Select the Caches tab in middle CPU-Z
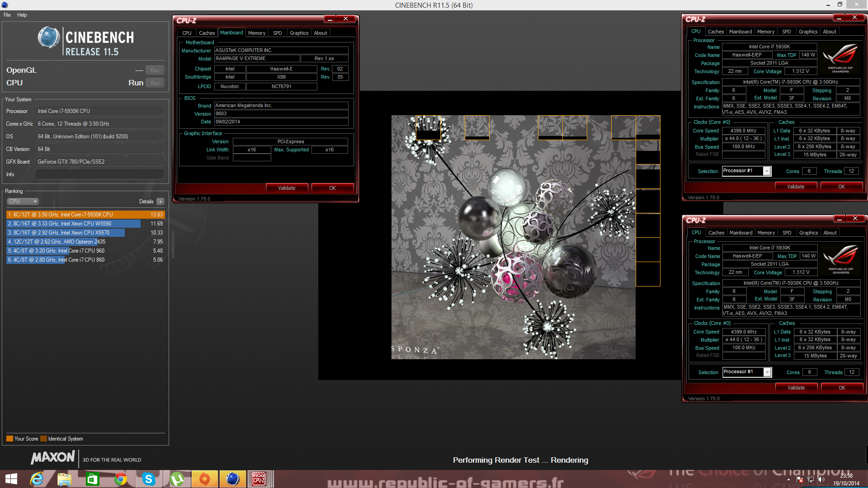This screenshot has height=488, width=868. click(x=207, y=33)
